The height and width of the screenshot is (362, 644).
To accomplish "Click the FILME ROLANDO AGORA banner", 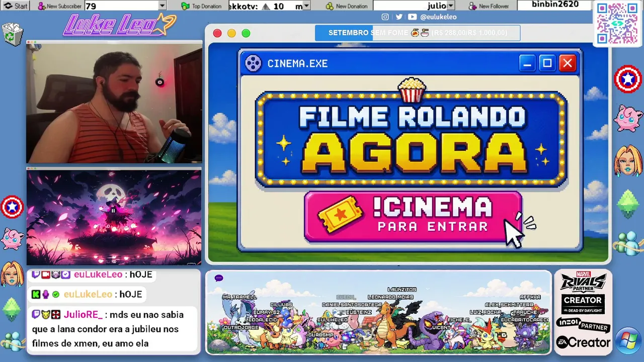I will click(412, 139).
